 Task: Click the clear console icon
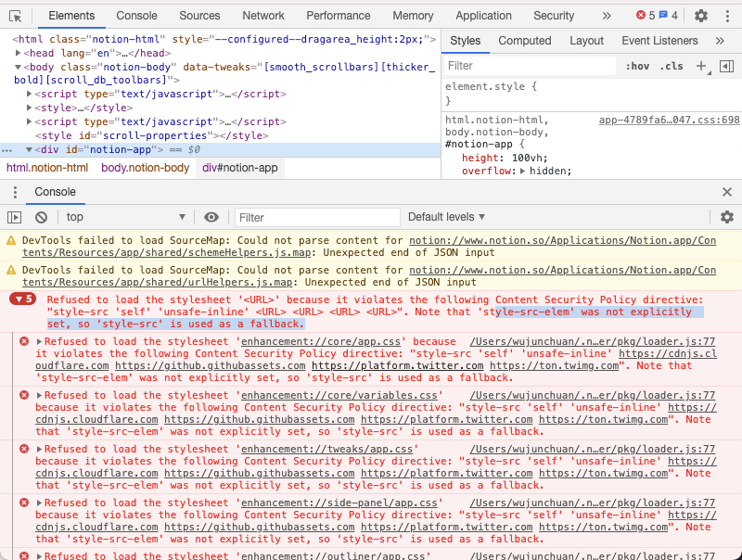[x=42, y=217]
